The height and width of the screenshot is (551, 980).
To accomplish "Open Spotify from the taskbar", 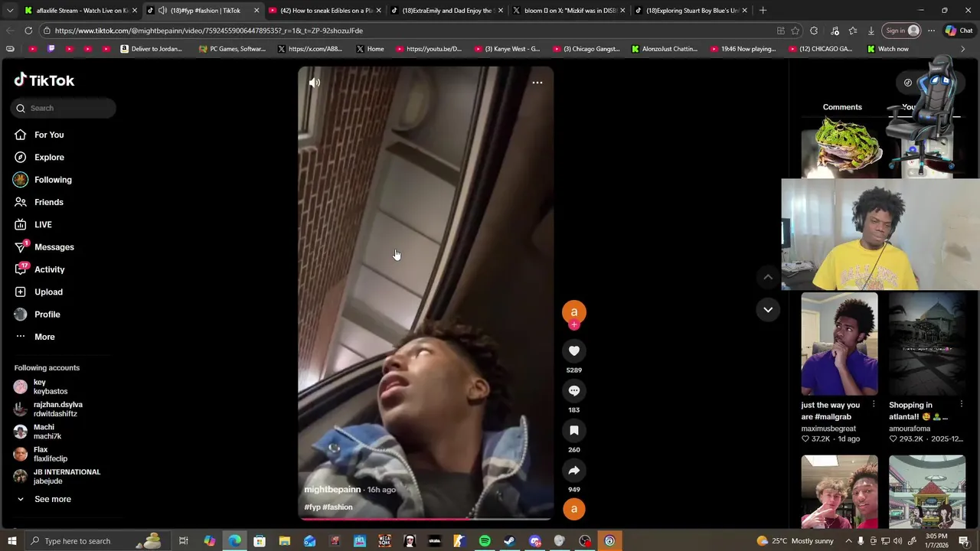I will [485, 541].
